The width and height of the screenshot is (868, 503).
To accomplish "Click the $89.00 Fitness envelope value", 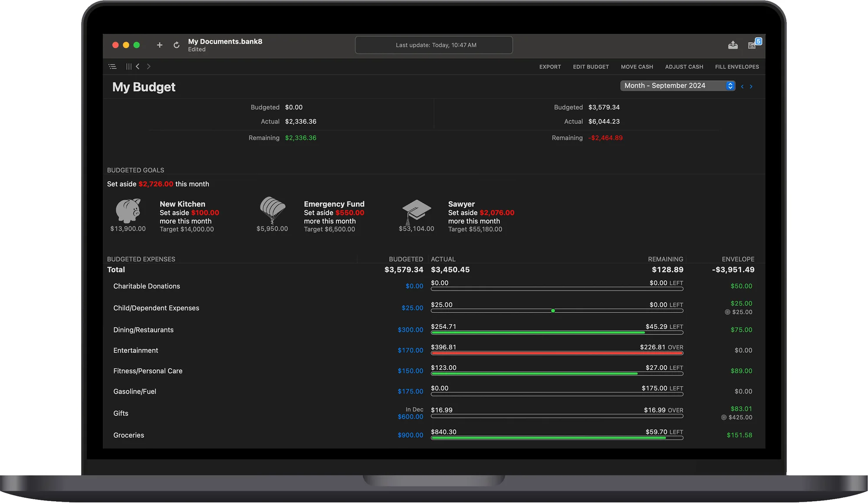I will click(741, 371).
